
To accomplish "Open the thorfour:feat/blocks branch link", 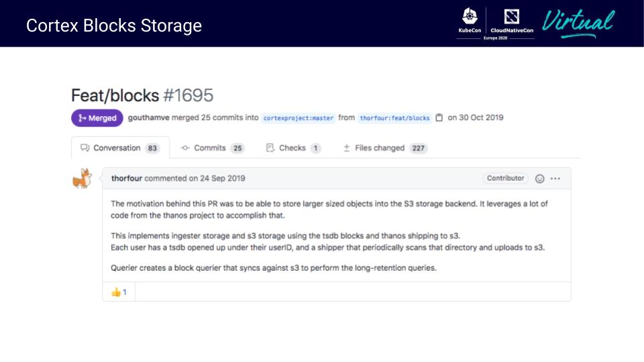I will [x=394, y=118].
